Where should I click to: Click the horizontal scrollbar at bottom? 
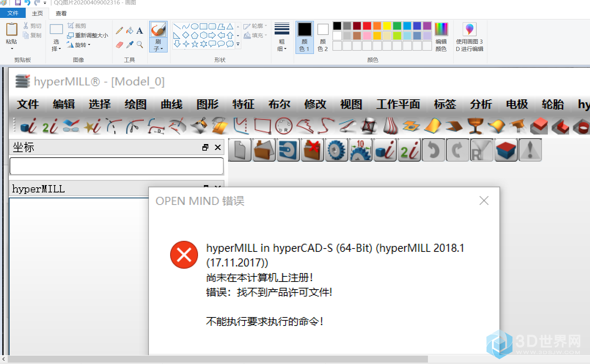[x=218, y=359]
